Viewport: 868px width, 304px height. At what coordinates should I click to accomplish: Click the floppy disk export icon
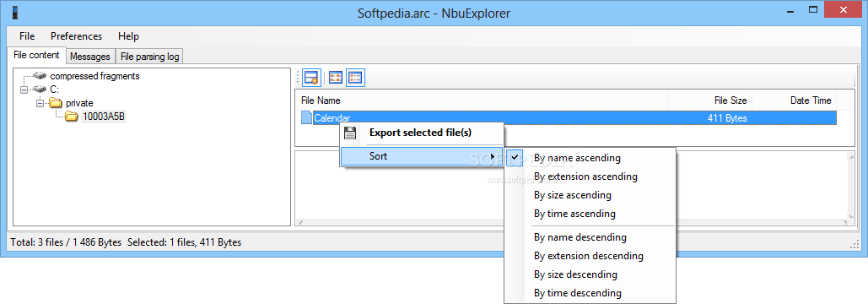click(x=349, y=133)
